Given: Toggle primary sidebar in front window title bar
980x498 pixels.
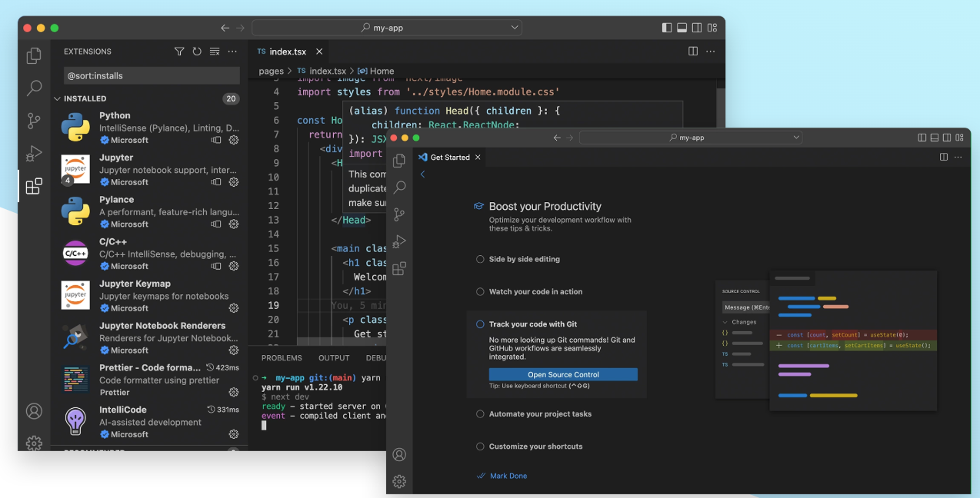Looking at the screenshot, I should (922, 138).
